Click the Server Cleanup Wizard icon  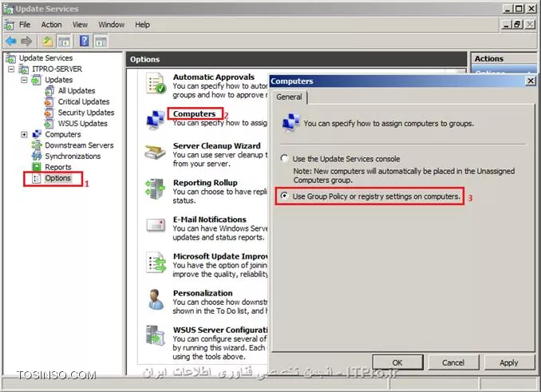point(155,152)
